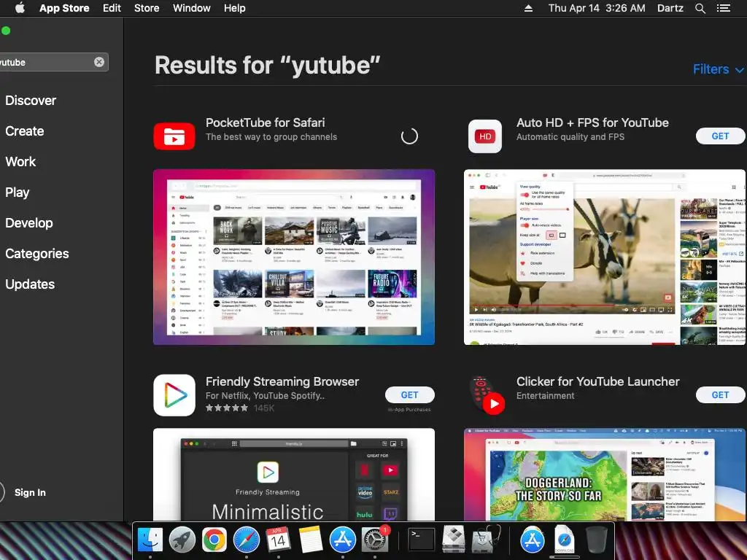Viewport: 747px width, 560px height.
Task: Expand the Filters dropdown
Action: point(718,69)
